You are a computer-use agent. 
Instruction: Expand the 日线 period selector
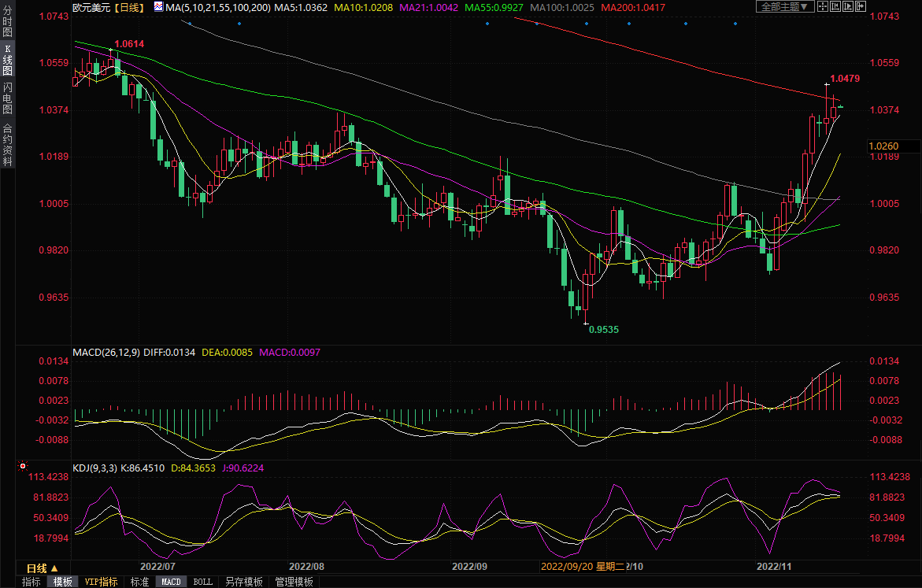click(42, 568)
